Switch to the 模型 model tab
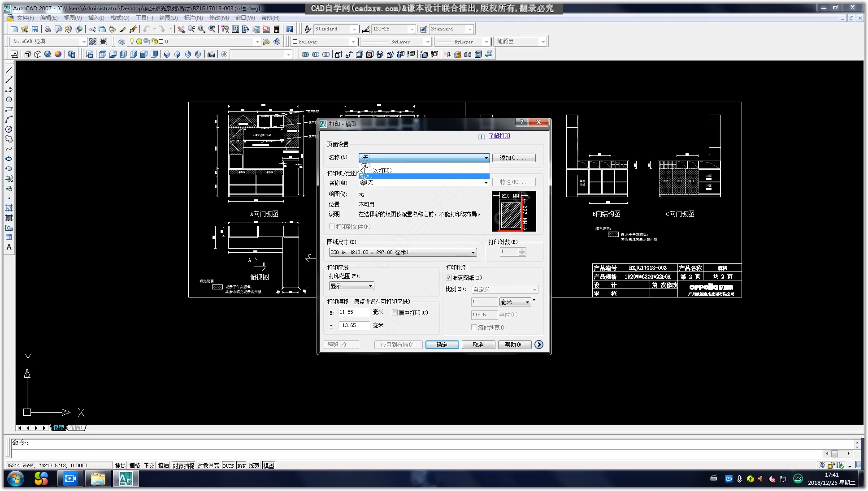 click(x=58, y=428)
